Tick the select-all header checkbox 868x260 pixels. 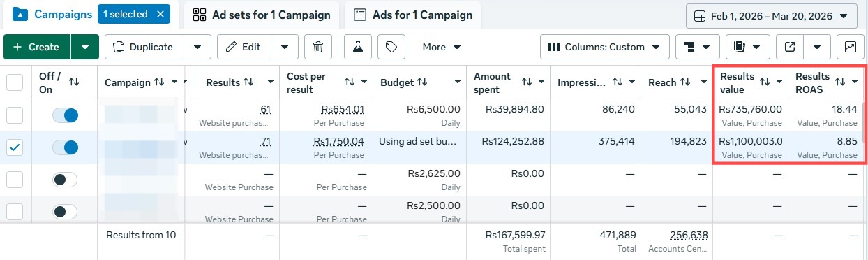(15, 82)
